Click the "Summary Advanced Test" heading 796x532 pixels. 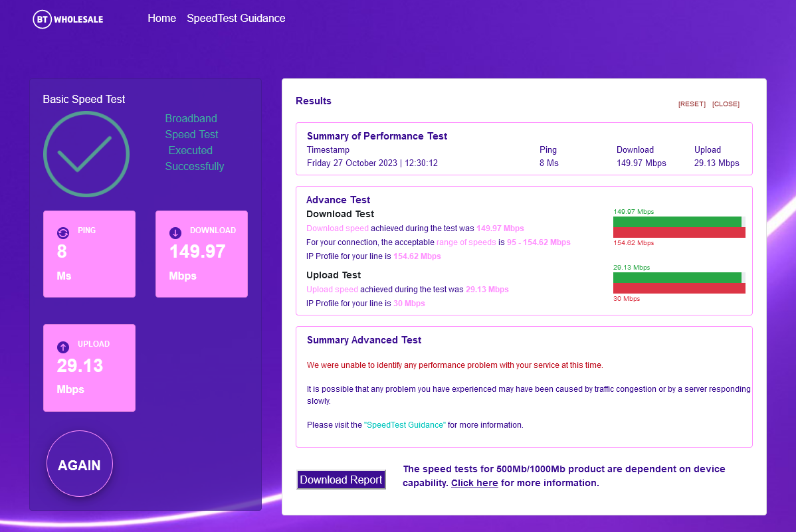click(364, 340)
